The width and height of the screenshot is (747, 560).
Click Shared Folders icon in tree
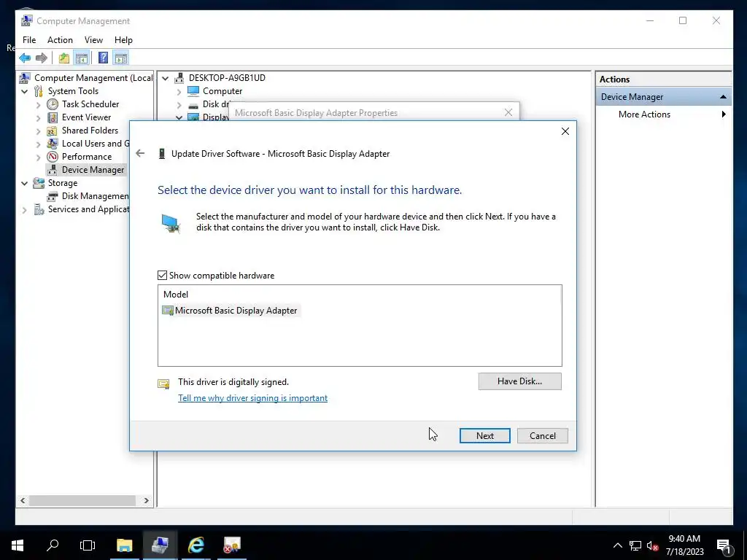coord(53,131)
